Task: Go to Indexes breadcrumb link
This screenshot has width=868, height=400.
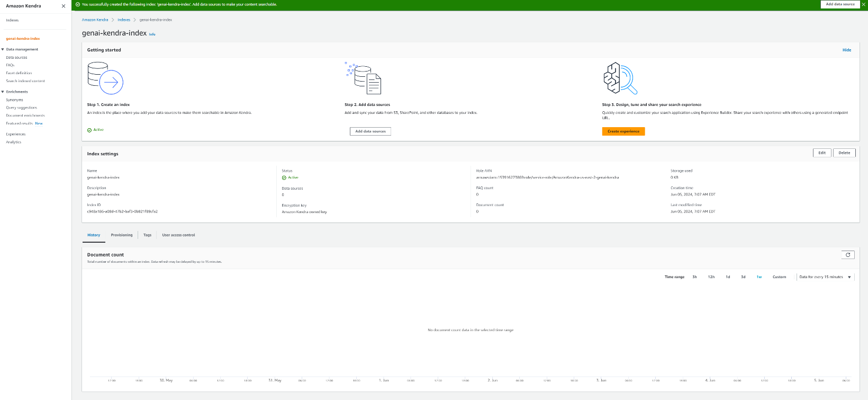Action: [x=124, y=20]
